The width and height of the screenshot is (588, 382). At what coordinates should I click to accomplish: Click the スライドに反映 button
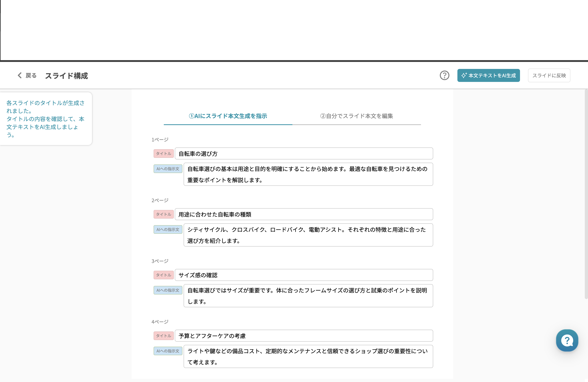549,75
